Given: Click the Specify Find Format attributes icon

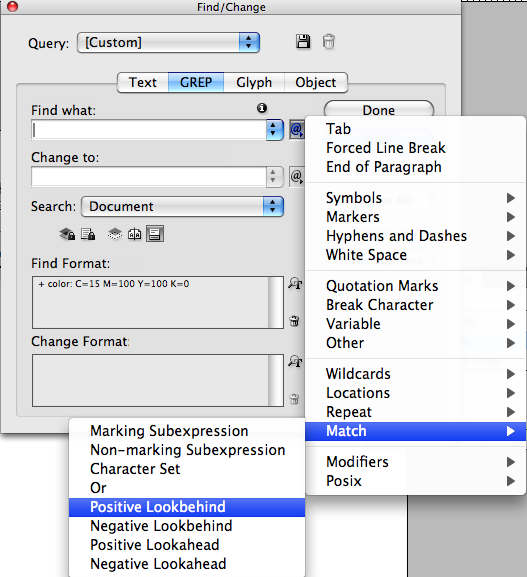Looking at the screenshot, I should (x=295, y=284).
